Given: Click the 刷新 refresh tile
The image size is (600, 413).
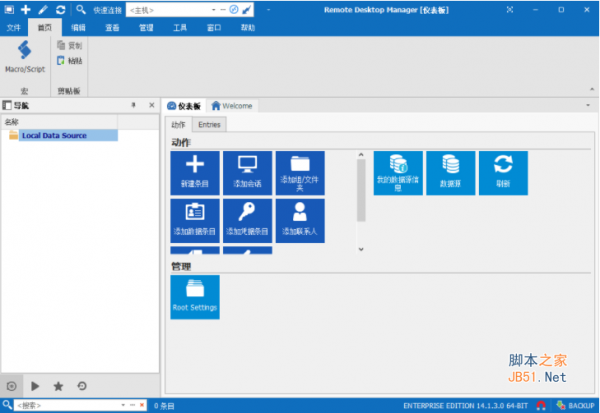Looking at the screenshot, I should [503, 173].
